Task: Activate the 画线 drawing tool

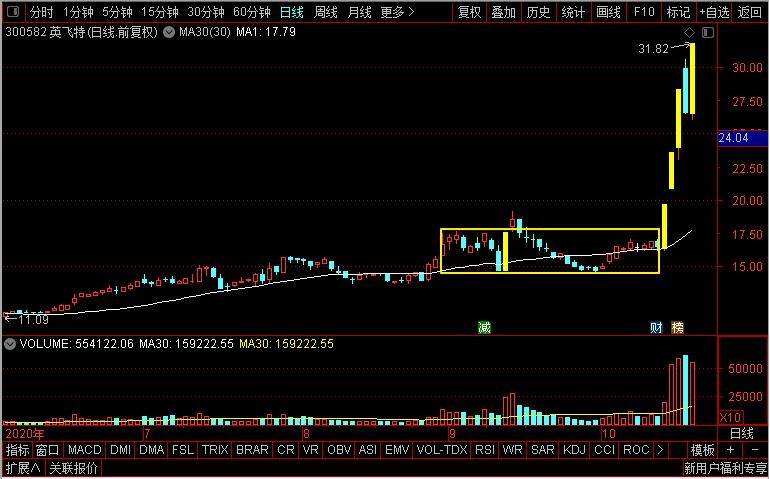Action: 608,12
